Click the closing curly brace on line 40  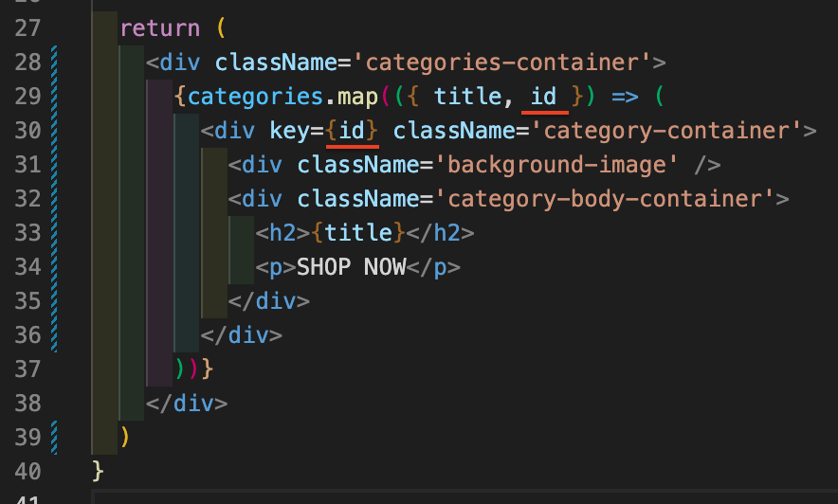click(x=98, y=472)
